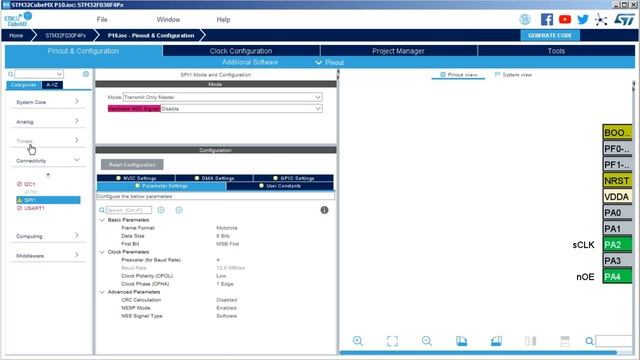
Task: Open the User Constants tab
Action: click(x=280, y=186)
